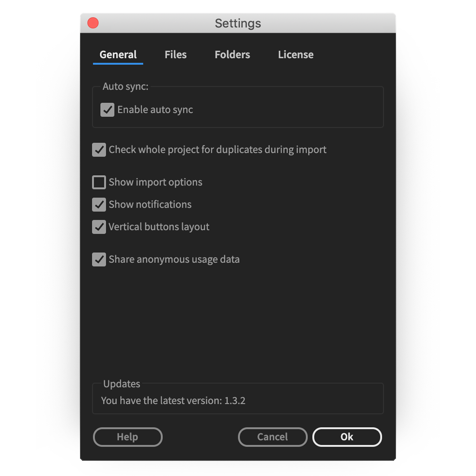Screen dimensions: 476x476
Task: Disable sharing anonymous usage data
Action: point(99,259)
